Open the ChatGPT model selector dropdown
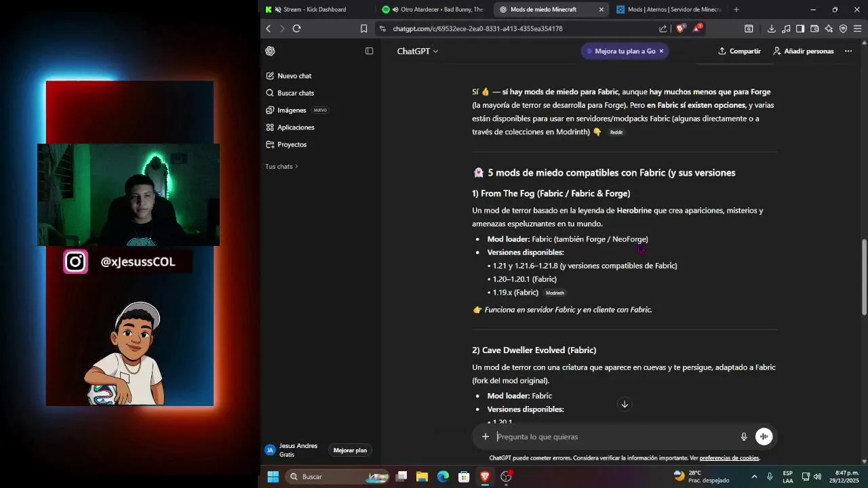This screenshot has height=488, width=868. point(417,51)
